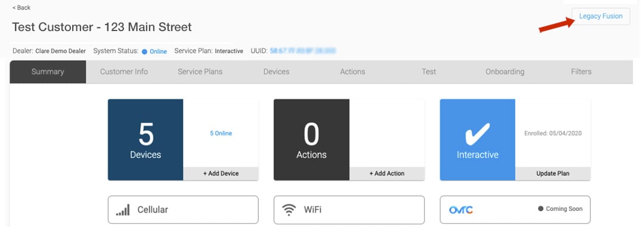This screenshot has height=227, width=644.
Task: Click the Coming Soon label
Action: 564,209
